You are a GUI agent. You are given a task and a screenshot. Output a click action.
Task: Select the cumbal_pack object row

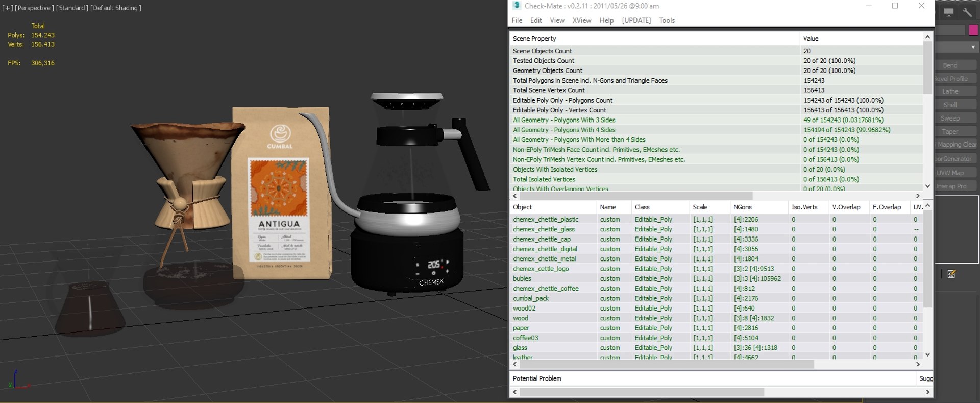point(716,298)
